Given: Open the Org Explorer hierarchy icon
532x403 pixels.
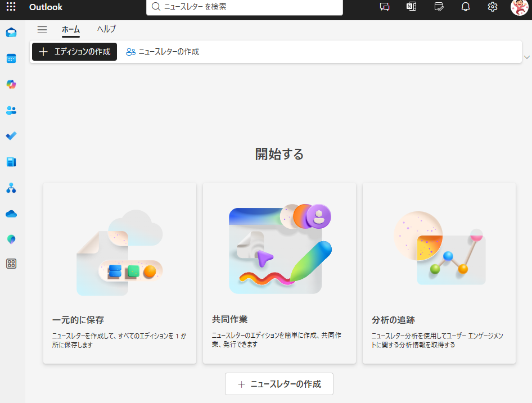Looking at the screenshot, I should click(11, 188).
